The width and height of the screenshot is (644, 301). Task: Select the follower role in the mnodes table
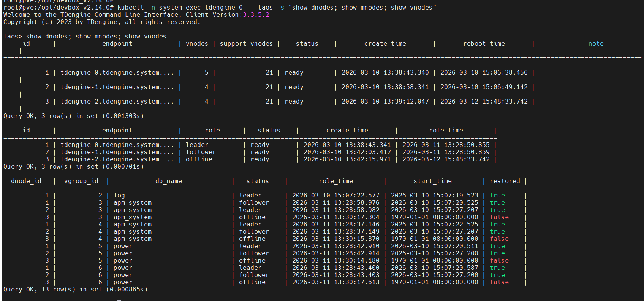point(201,152)
